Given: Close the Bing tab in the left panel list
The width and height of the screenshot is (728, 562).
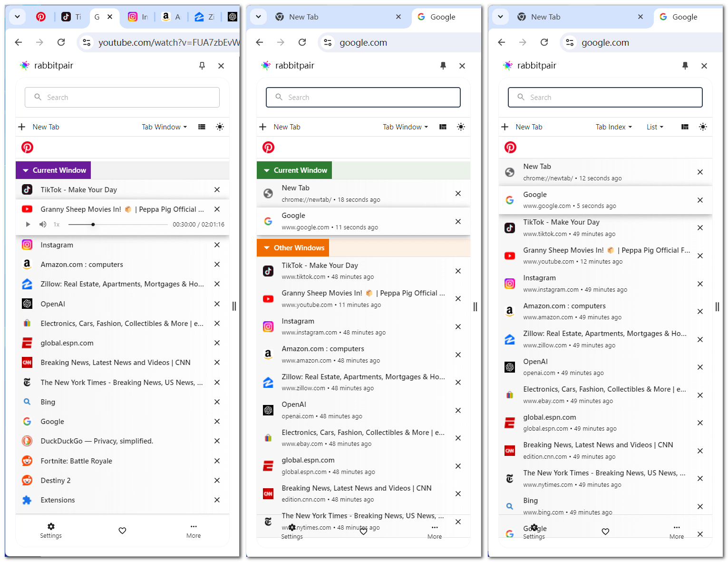Looking at the screenshot, I should [217, 402].
